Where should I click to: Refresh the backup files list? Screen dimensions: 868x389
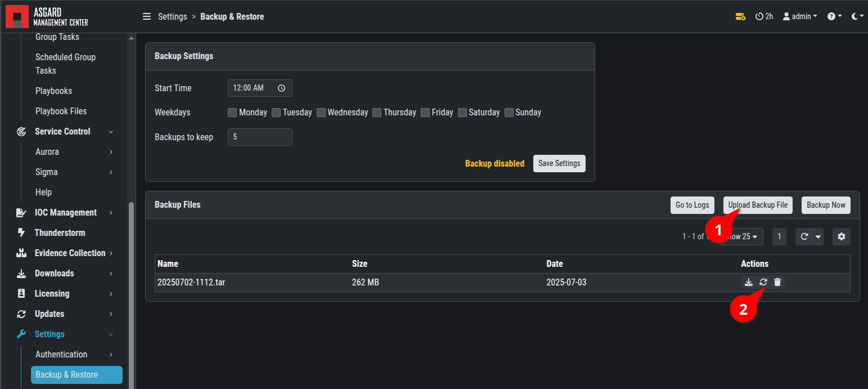804,237
